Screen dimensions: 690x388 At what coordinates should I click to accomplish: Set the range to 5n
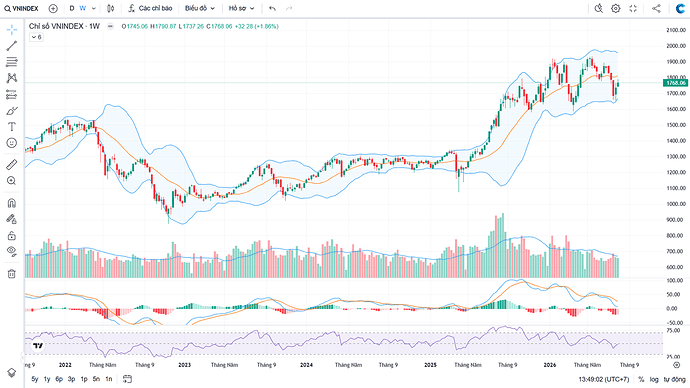(x=96, y=379)
